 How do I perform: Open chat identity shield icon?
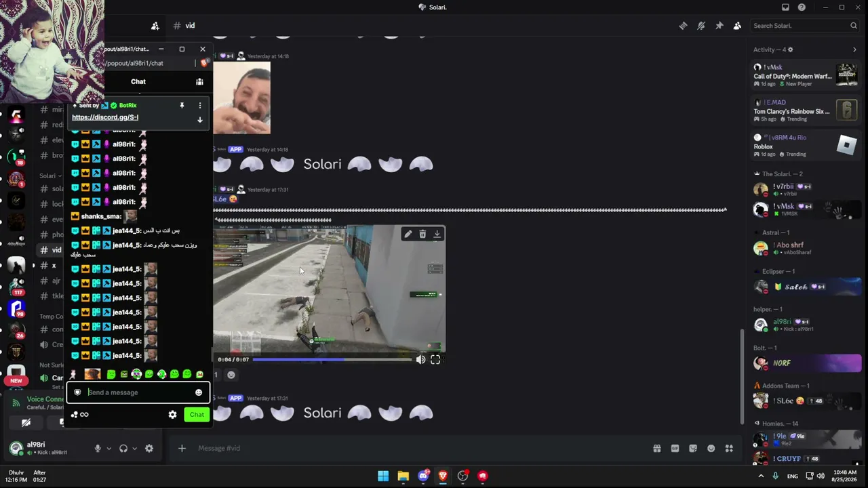77,392
